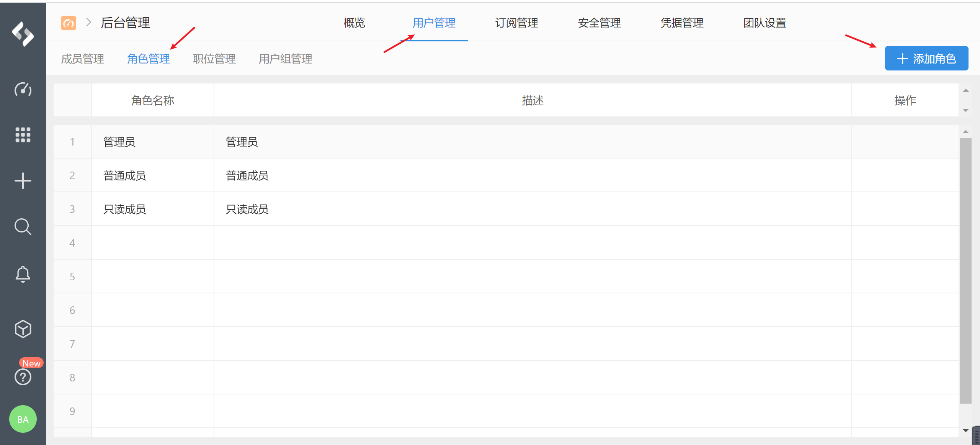Open the dashboard gauge sidebar icon
This screenshot has height=445, width=980.
click(x=23, y=89)
